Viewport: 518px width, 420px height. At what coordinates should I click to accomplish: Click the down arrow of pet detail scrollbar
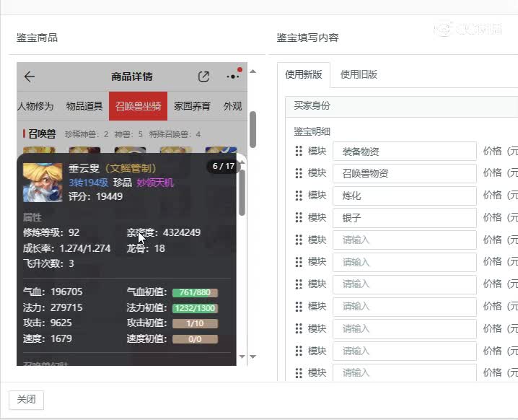pos(242,356)
